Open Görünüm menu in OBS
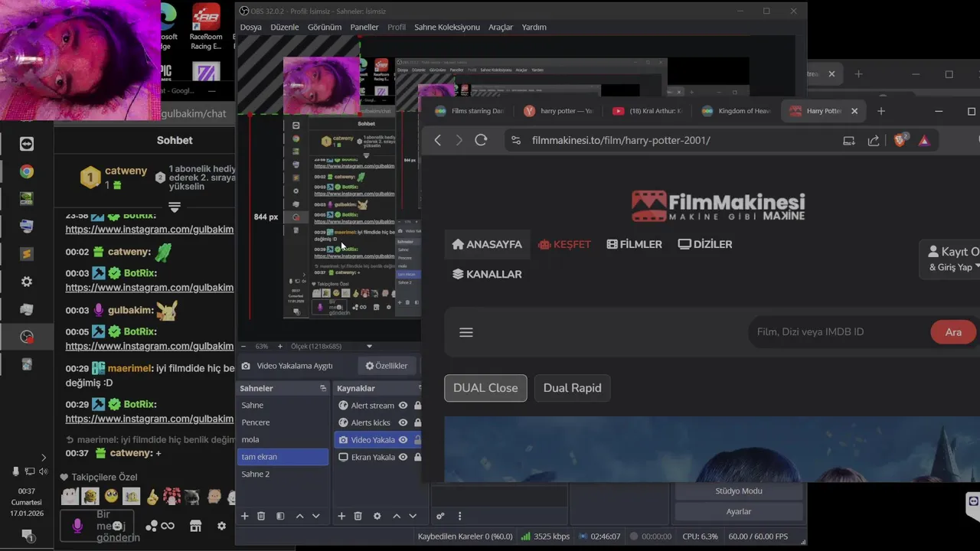The image size is (980, 551). 325,27
